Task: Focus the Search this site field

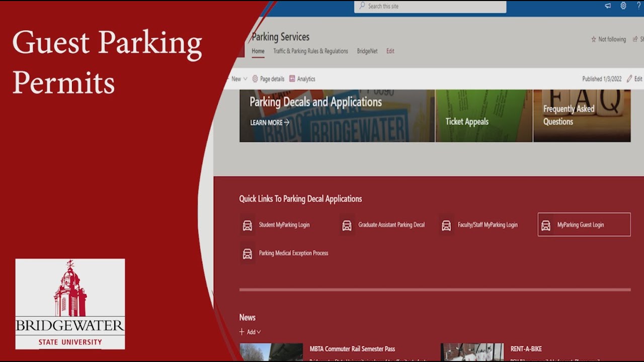Action: pos(430,6)
